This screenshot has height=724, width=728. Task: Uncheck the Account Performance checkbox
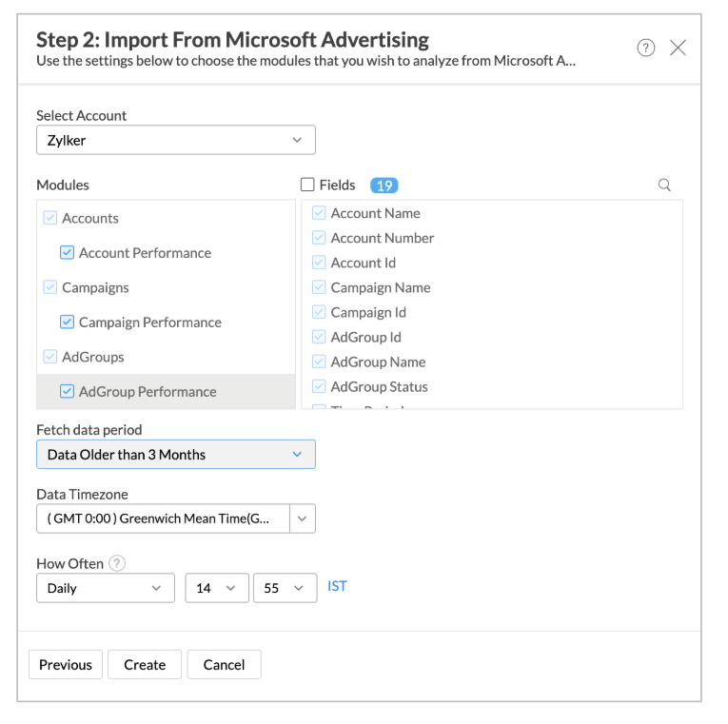(67, 252)
